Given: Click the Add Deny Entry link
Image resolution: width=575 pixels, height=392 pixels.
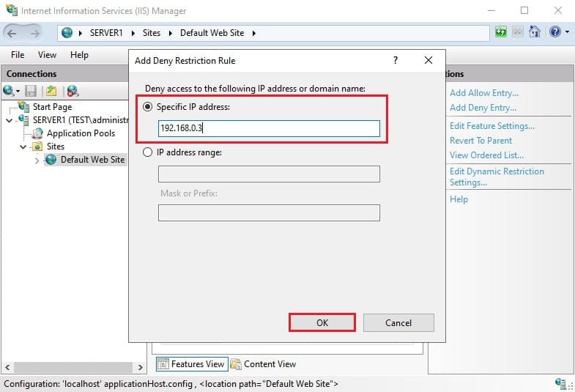Looking at the screenshot, I should pyautogui.click(x=483, y=108).
